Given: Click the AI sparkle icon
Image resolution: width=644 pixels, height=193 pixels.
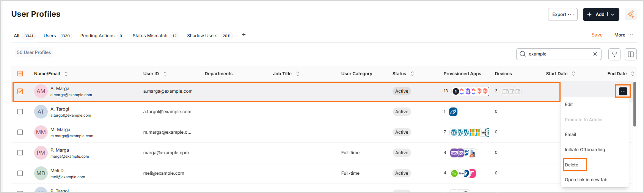Looking at the screenshot, I should pyautogui.click(x=630, y=14).
